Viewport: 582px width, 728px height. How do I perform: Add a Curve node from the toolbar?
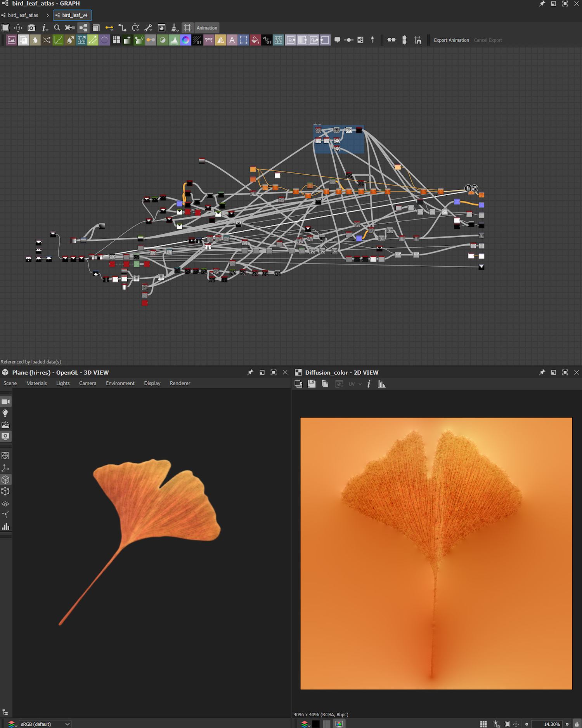[58, 40]
